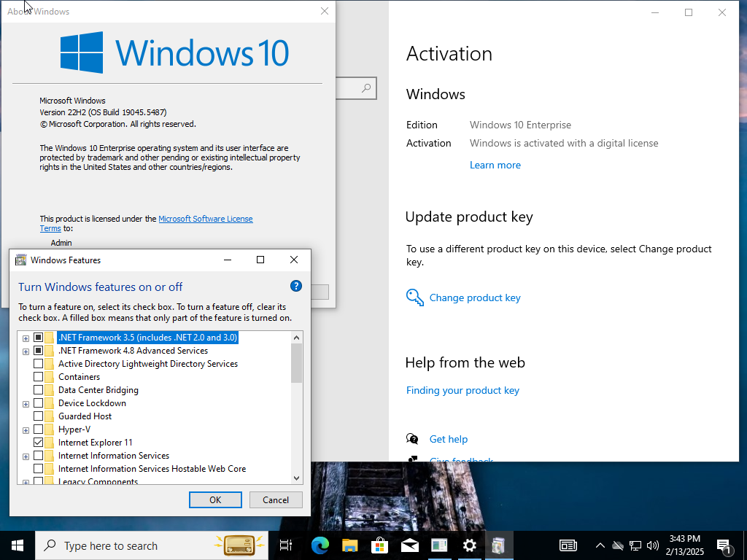The width and height of the screenshot is (747, 560).
Task: Click the Windows 10 logo in About Windows
Action: [x=82, y=52]
